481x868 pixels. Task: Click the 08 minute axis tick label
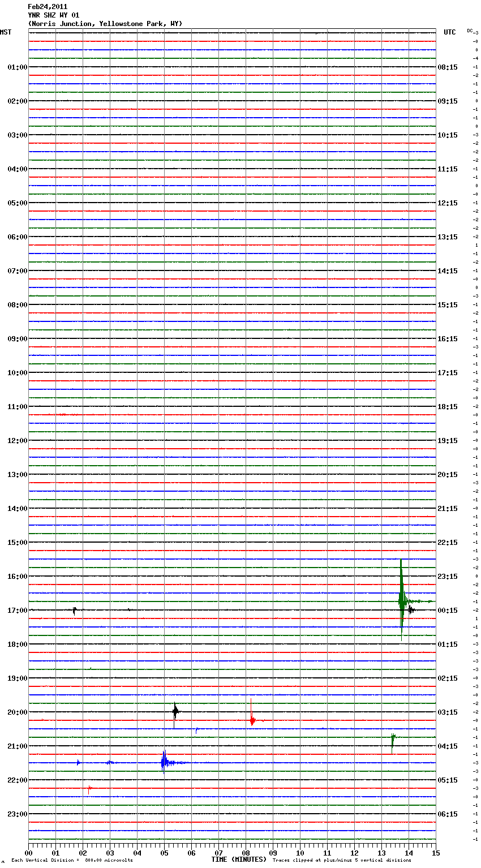[246, 853]
